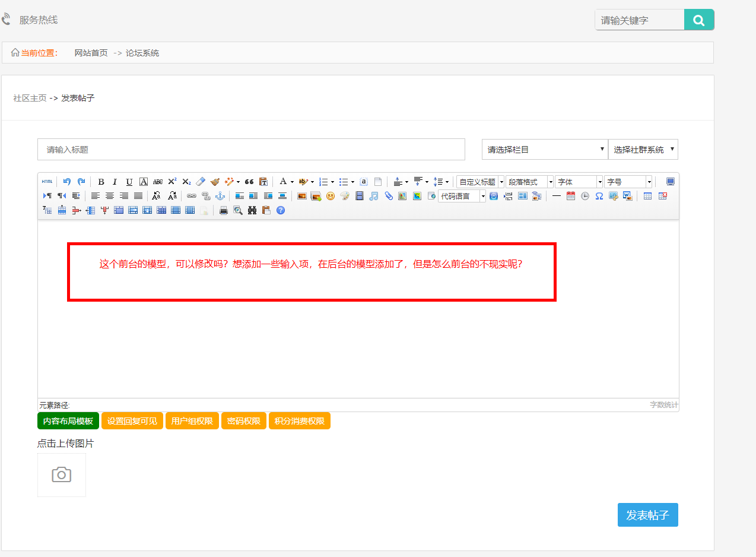Viewport: 756px width, 557px height.
Task: Click the eraser clear formatting icon
Action: pos(201,182)
